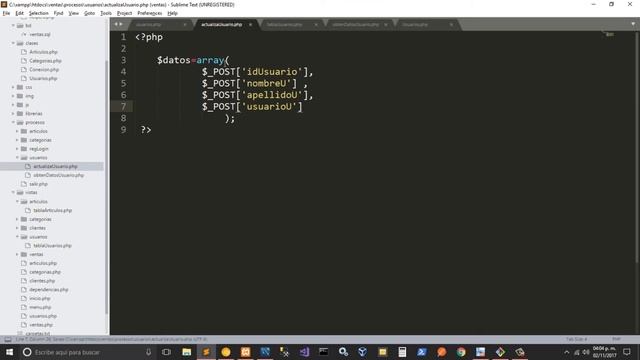Open the Goto menu

[89, 13]
